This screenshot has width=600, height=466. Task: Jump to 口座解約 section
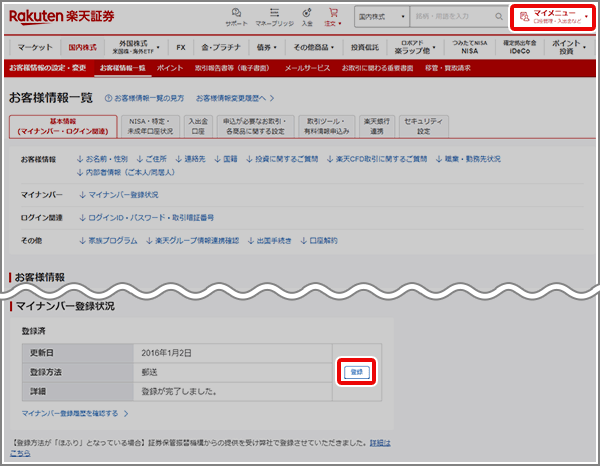point(319,241)
